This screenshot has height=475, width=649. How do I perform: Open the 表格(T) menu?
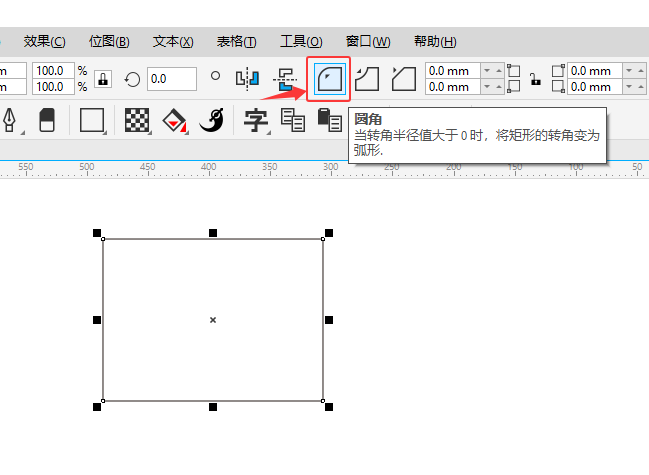237,42
